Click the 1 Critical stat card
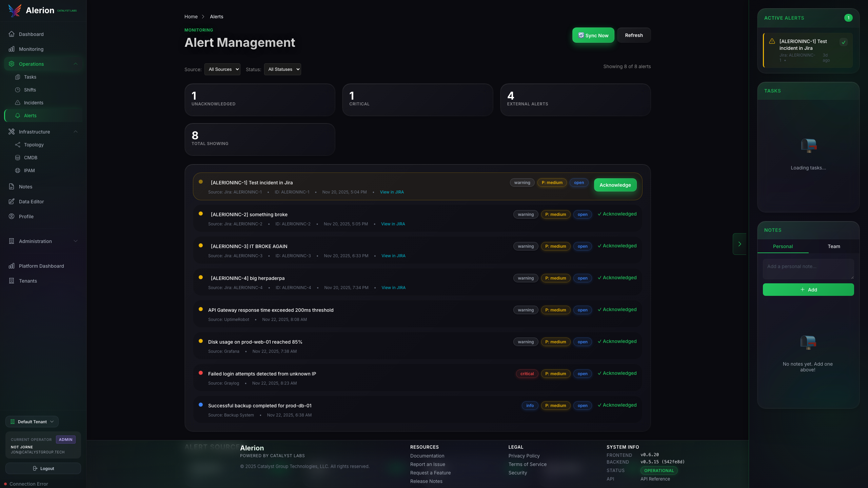This screenshot has width=868, height=488. tap(417, 100)
